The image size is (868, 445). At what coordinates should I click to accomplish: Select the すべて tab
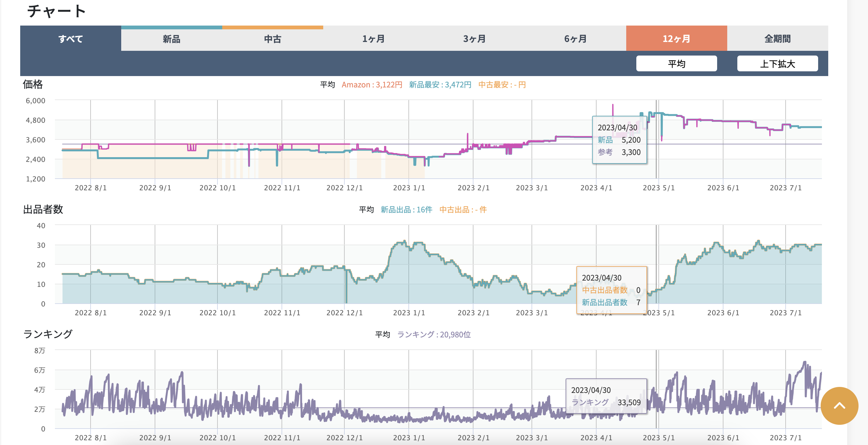[x=70, y=39]
